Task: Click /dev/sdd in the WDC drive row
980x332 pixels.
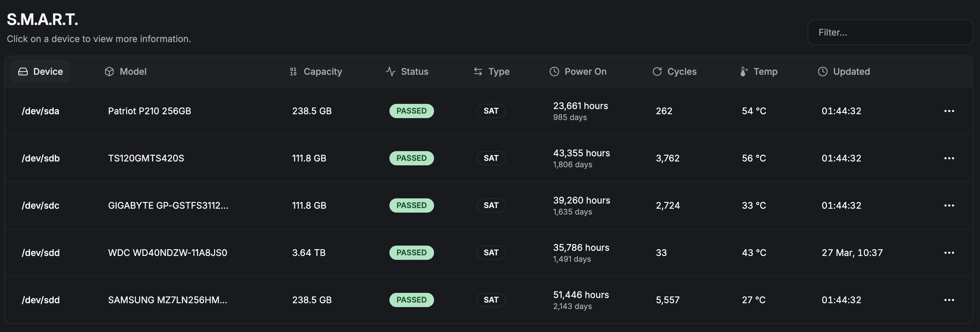Action: [x=41, y=252]
